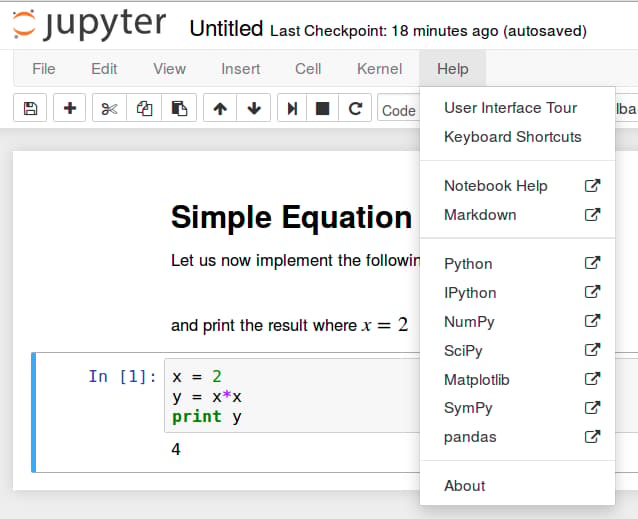Open the Matplotlib documentation link

click(x=517, y=379)
